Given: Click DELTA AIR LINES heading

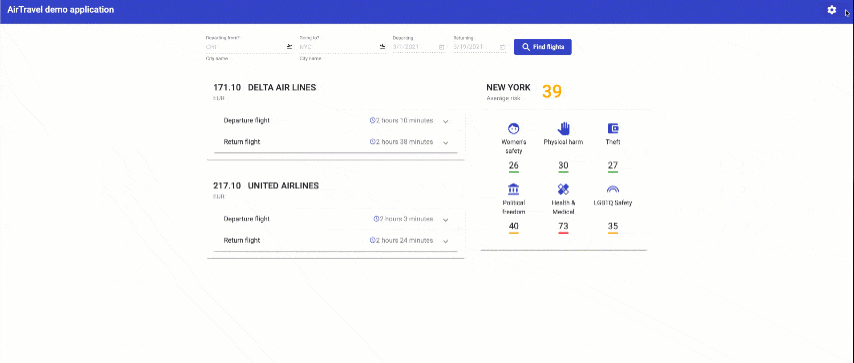Looking at the screenshot, I should point(282,87).
